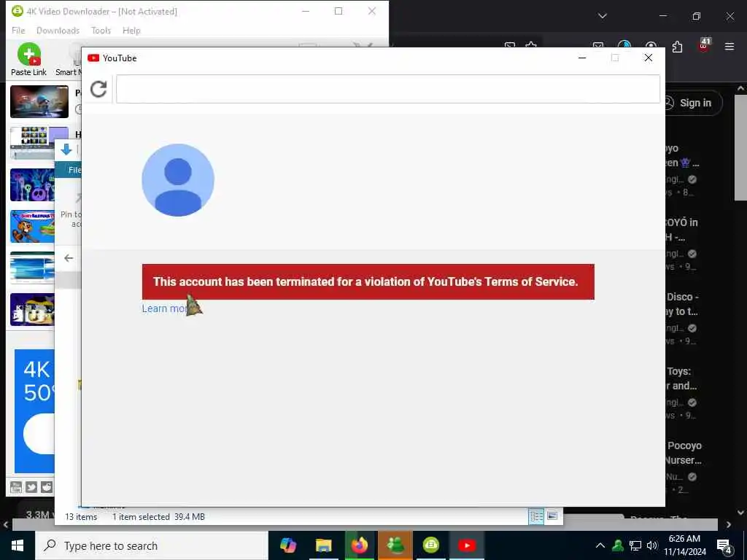The height and width of the screenshot is (560, 747).
Task: Open the Reddit social icon in the downloader footer
Action: (x=46, y=486)
